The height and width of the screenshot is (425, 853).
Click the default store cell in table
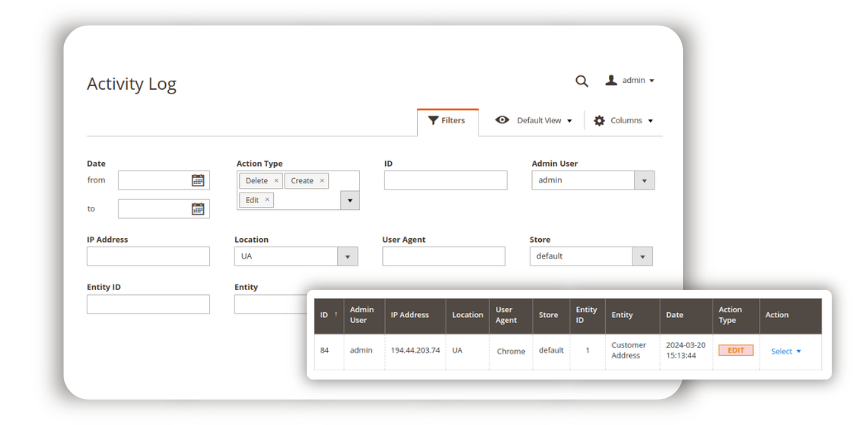point(551,350)
